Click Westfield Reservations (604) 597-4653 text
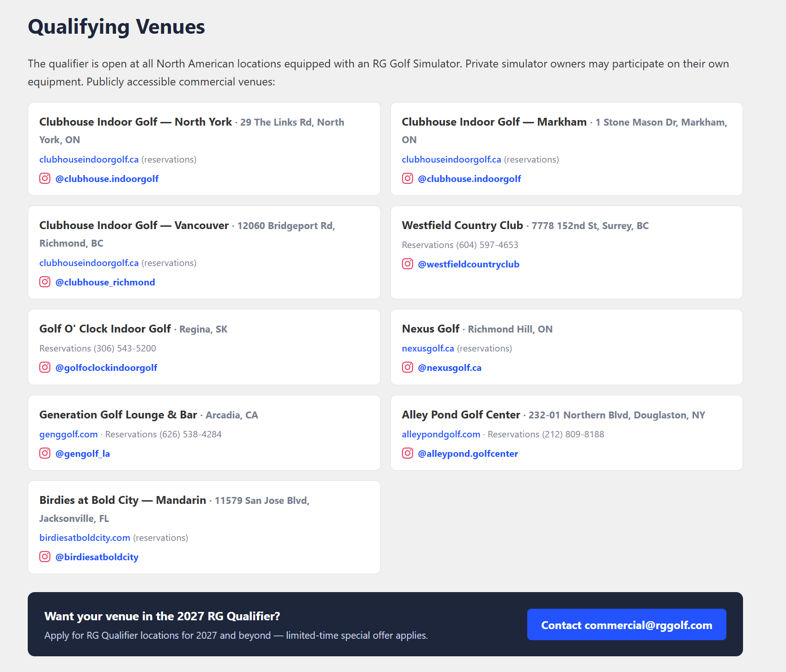 (x=460, y=245)
